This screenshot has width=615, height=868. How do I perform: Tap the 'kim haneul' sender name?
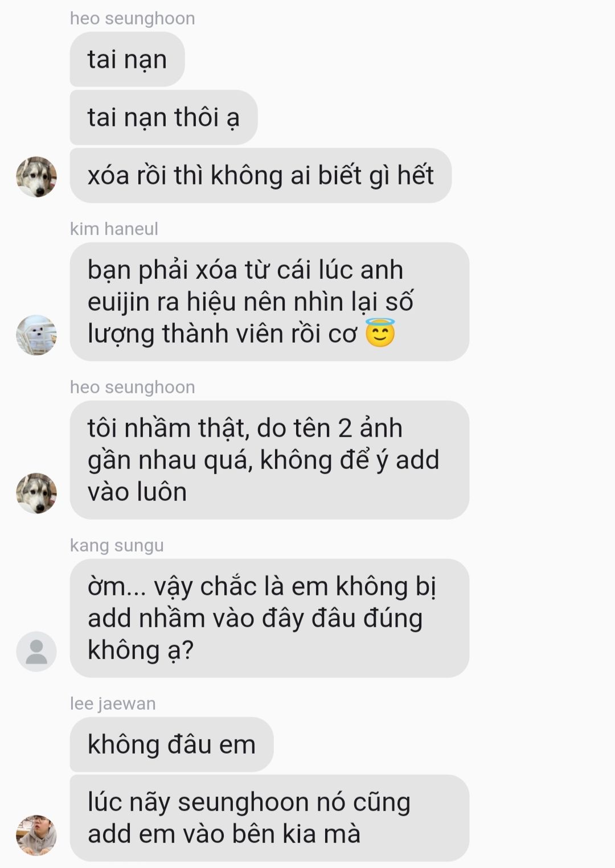coord(114,229)
